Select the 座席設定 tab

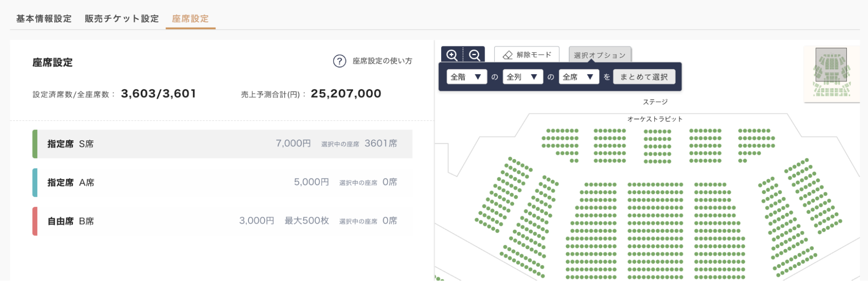pyautogui.click(x=190, y=19)
